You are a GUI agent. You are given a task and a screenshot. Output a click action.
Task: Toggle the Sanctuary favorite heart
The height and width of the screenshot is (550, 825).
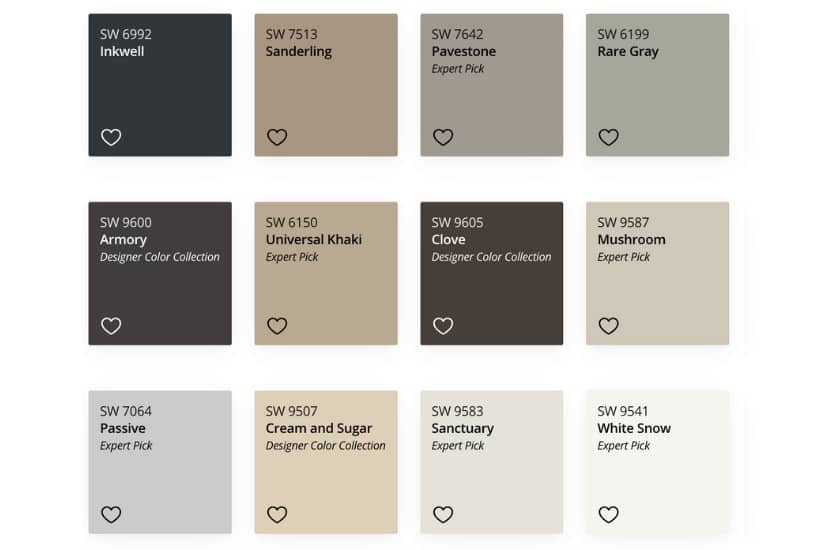[x=443, y=514]
